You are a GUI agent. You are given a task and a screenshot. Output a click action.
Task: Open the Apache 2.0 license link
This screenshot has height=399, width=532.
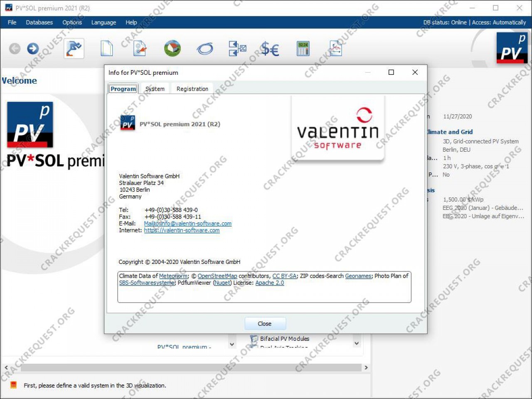point(270,283)
